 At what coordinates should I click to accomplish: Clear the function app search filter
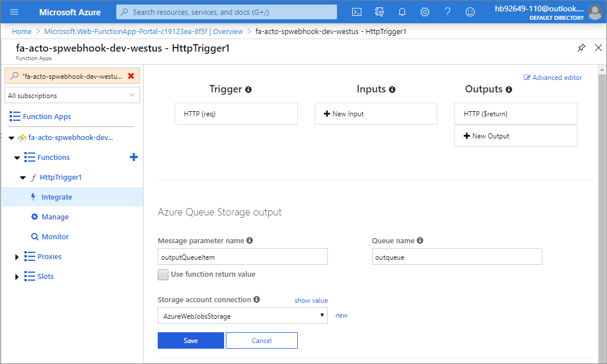(131, 76)
